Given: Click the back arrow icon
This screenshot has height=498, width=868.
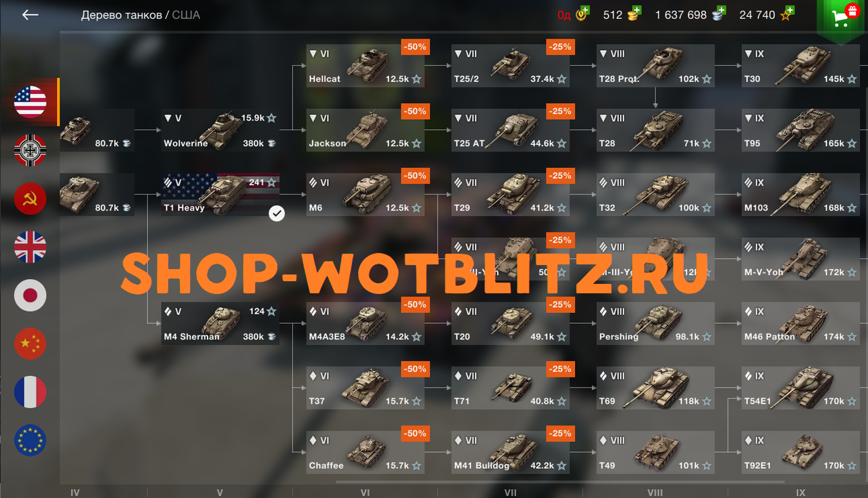Looking at the screenshot, I should (30, 15).
